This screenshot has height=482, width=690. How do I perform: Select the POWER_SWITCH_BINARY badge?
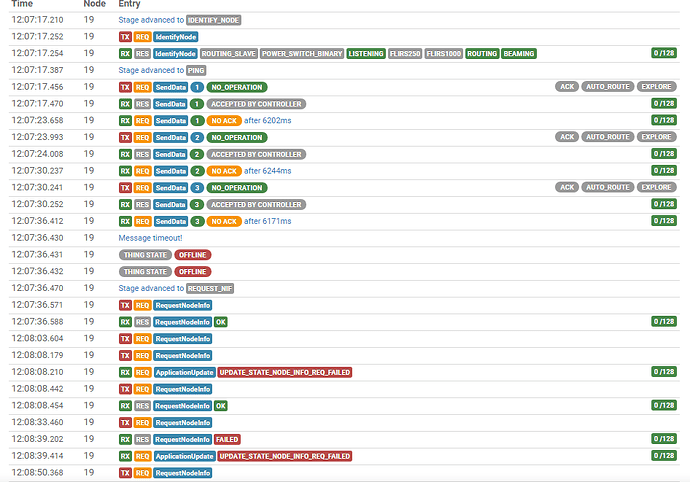pyautogui.click(x=302, y=54)
